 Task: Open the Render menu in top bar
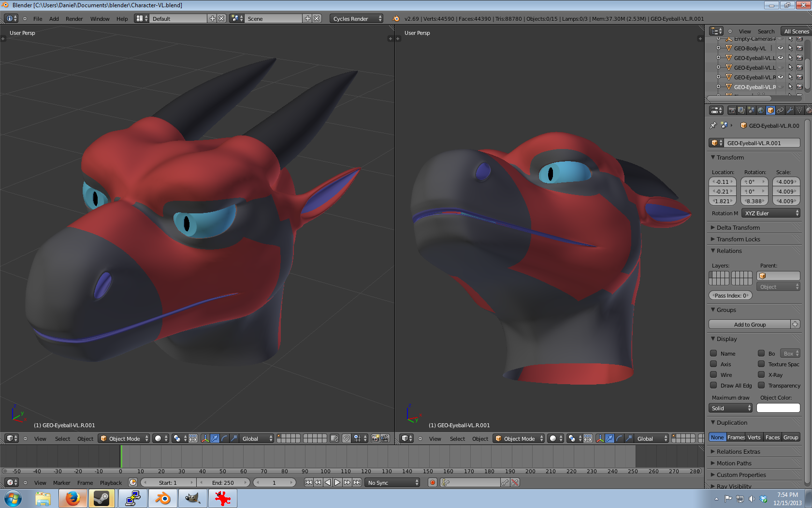pyautogui.click(x=74, y=19)
